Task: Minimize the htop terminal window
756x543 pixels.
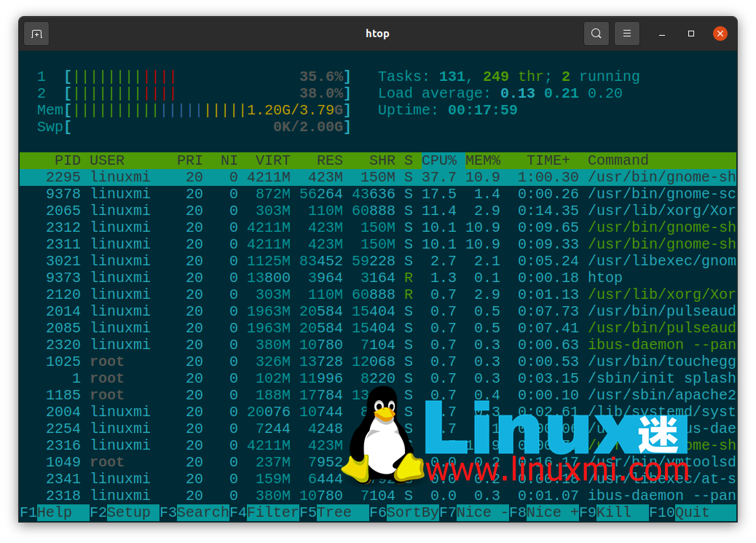Action: (662, 34)
